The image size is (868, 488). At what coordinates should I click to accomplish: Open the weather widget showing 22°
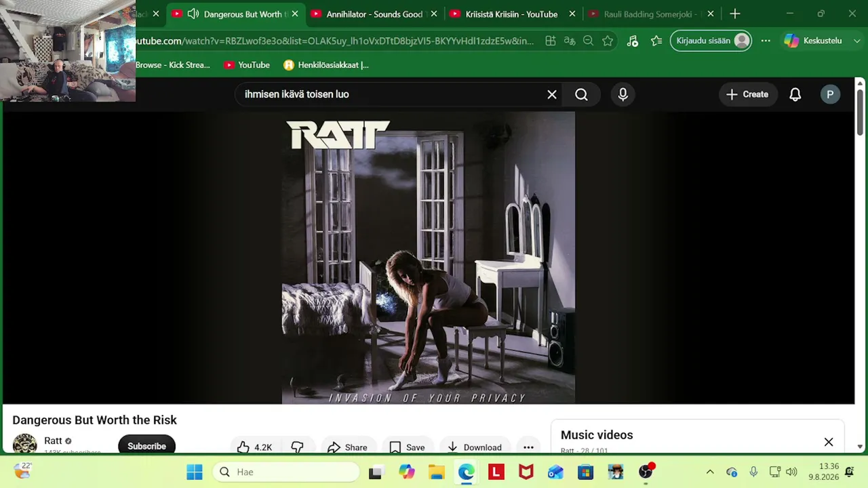tap(22, 470)
